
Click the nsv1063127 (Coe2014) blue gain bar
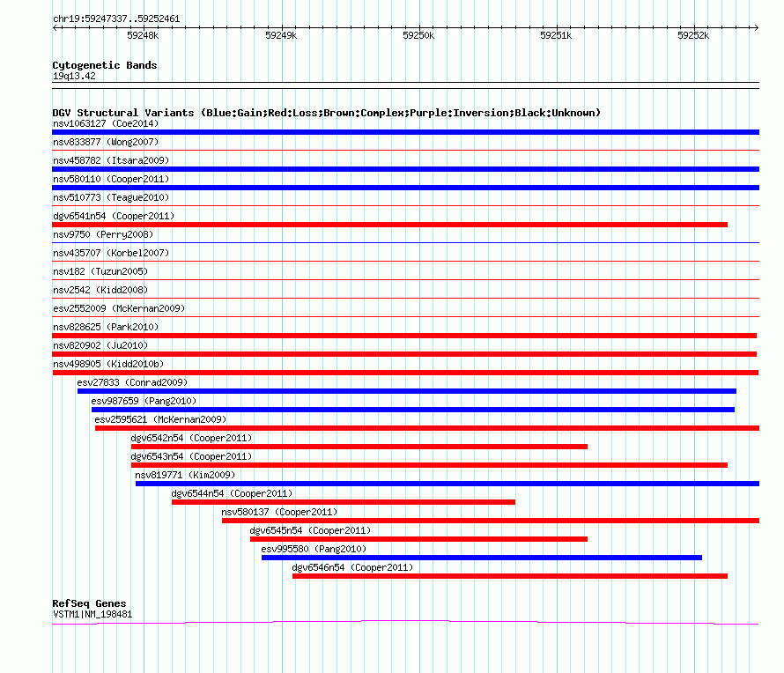[405, 132]
